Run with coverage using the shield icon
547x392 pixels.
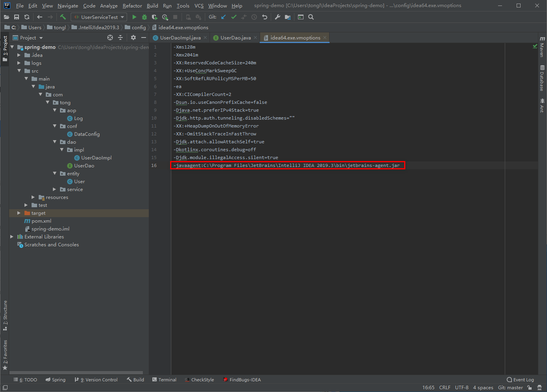[x=155, y=17]
